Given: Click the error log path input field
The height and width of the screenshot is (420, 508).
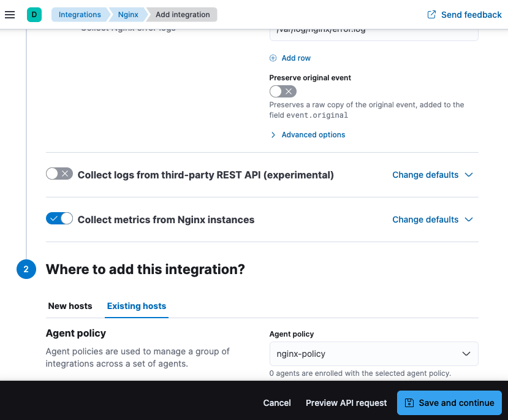Looking at the screenshot, I should 374,29.
